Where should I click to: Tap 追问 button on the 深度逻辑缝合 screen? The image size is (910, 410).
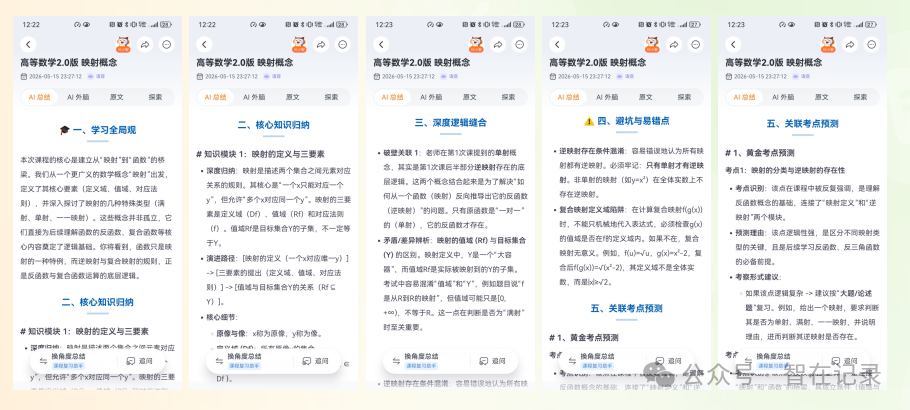(492, 361)
